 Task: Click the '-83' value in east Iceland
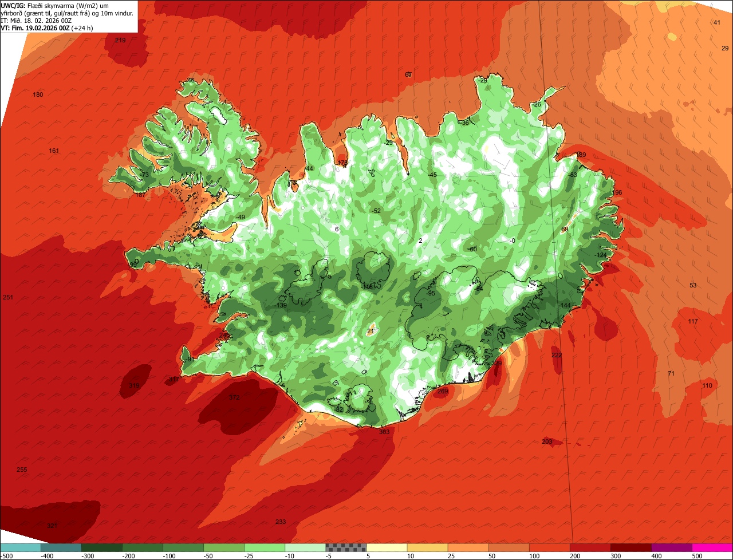572,175
